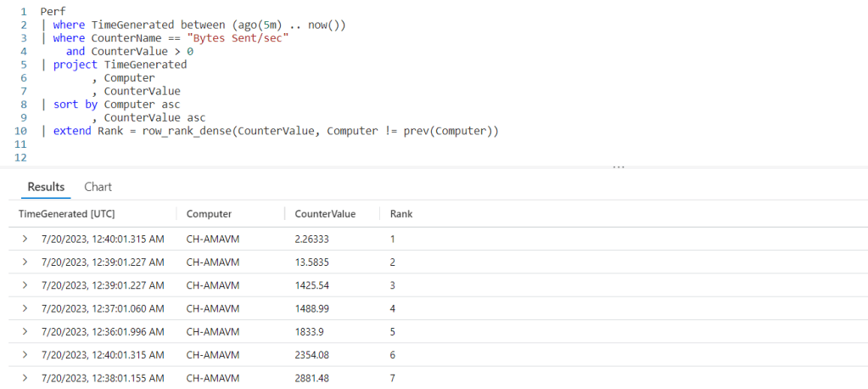
Task: Sort by the TimeGenerated [UTC] column header
Action: [66, 214]
